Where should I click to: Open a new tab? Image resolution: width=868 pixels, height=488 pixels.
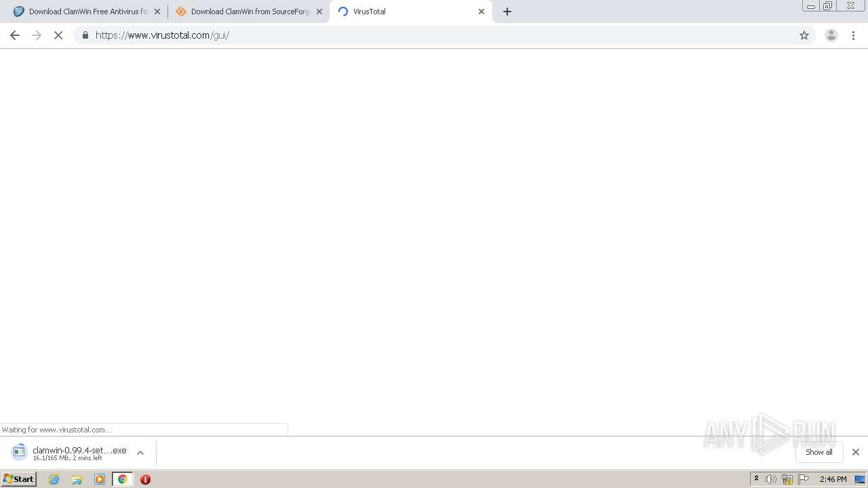(x=507, y=12)
